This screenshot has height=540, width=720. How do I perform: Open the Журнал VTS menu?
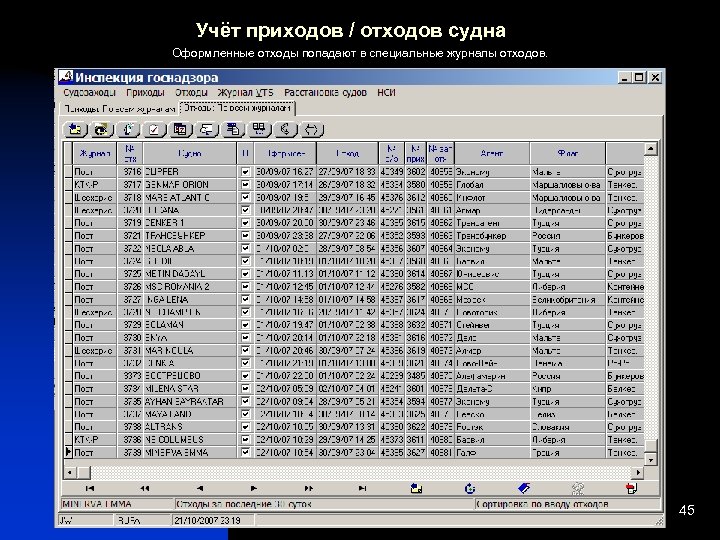(245, 93)
